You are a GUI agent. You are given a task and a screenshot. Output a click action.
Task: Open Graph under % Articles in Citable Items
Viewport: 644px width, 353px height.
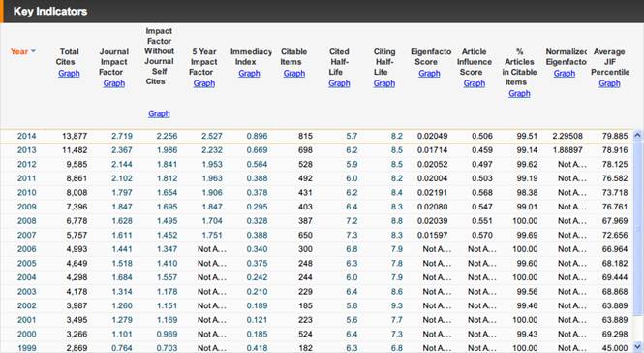[x=519, y=93]
